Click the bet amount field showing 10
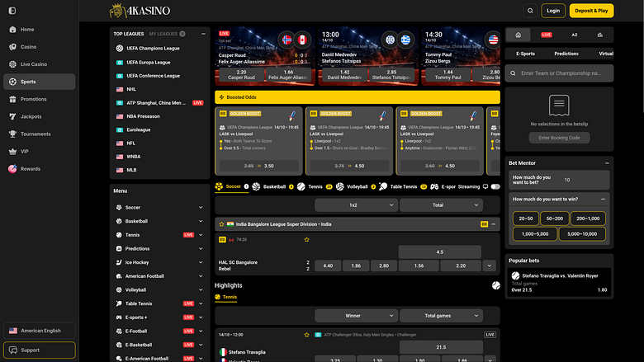This screenshot has height=362, width=644. coord(583,180)
